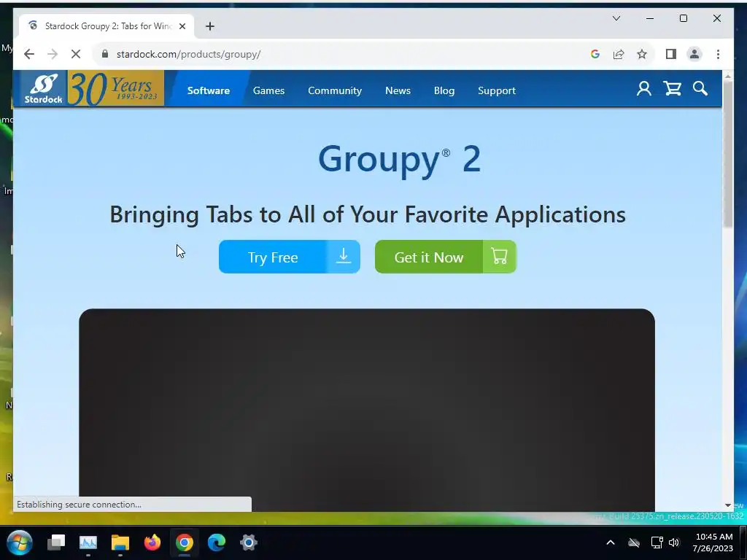The image size is (747, 560).
Task: Click the Get it Now button
Action: pos(446,257)
